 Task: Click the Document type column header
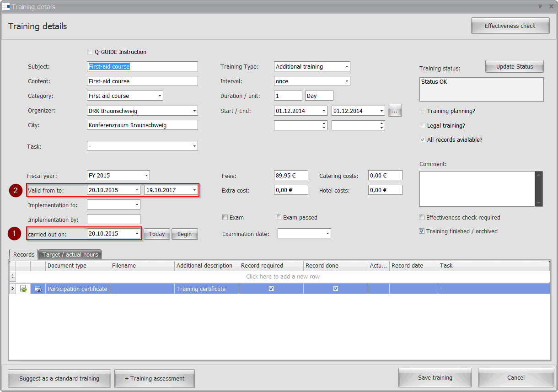pyautogui.click(x=78, y=265)
